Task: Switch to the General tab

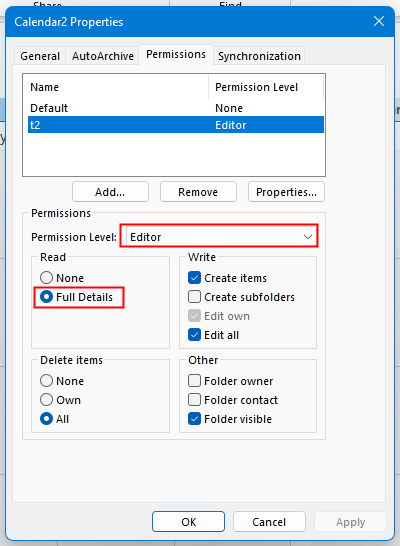Action: (x=40, y=56)
